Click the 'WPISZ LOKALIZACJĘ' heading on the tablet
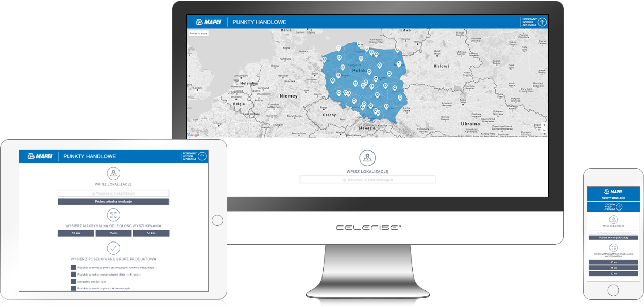The height and width of the screenshot is (307, 644). pos(113,184)
